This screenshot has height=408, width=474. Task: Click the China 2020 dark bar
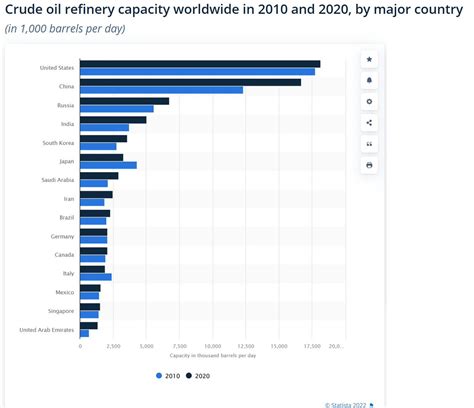pyautogui.click(x=190, y=82)
